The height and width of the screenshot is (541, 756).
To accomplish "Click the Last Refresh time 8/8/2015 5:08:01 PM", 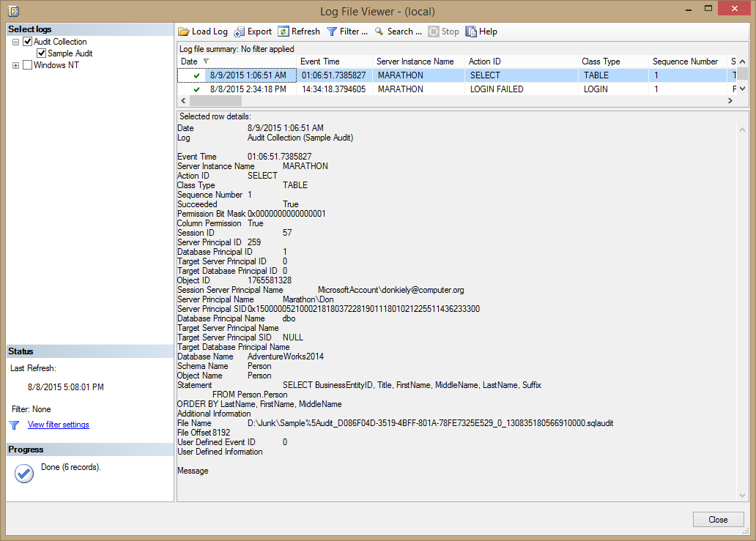I will click(x=66, y=387).
